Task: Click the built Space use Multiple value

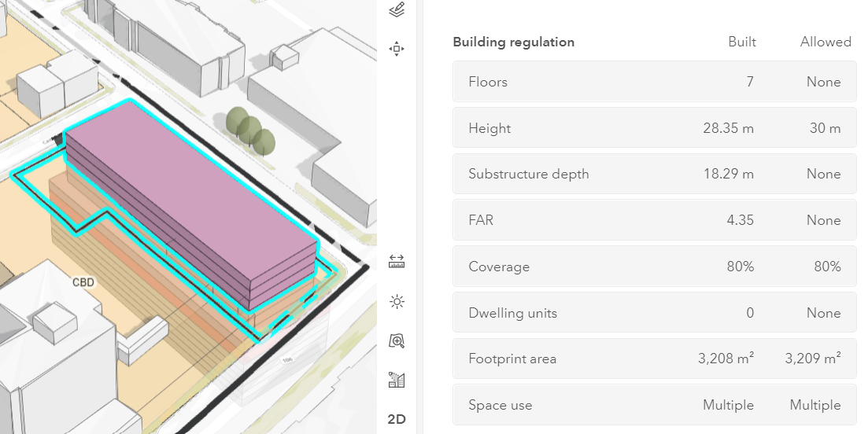Action: coord(728,405)
